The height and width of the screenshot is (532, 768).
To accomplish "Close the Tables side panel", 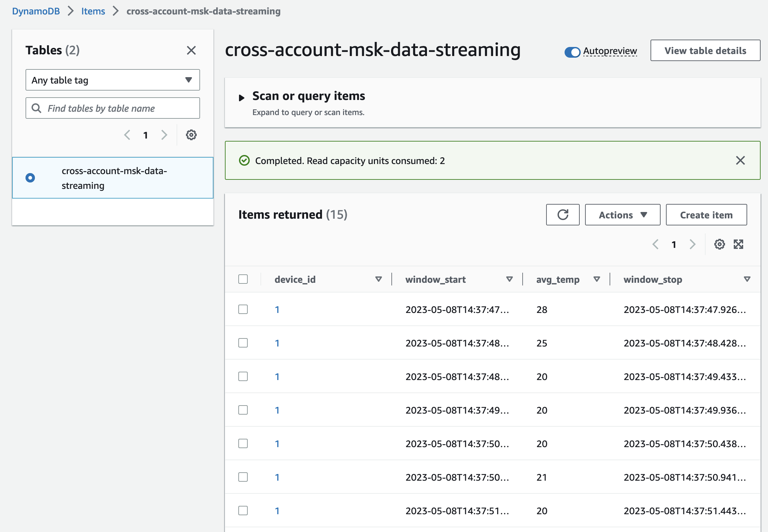I will coord(191,50).
